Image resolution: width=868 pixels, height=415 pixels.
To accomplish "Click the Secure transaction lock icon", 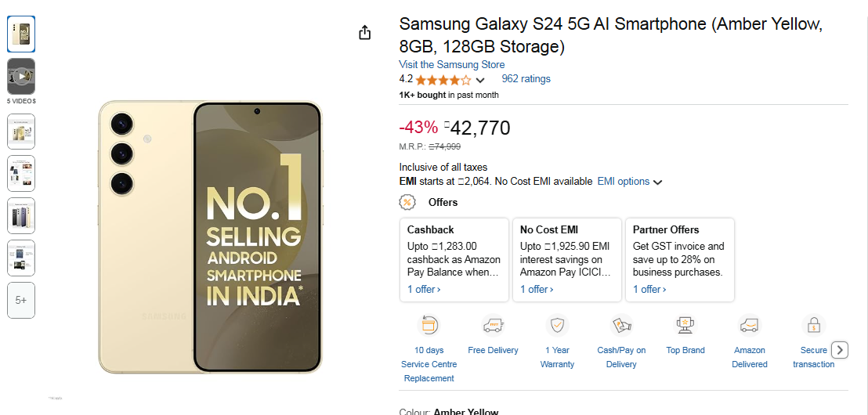I will [814, 325].
